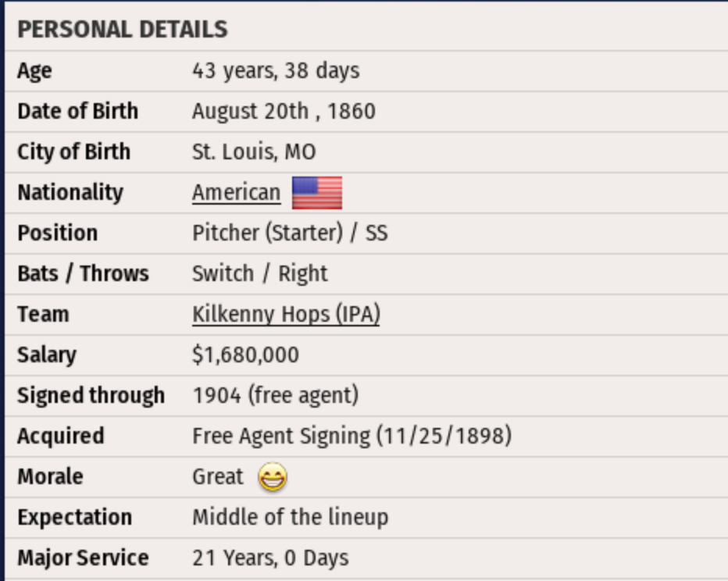Select the 1904 (free agent) contract text

(275, 396)
